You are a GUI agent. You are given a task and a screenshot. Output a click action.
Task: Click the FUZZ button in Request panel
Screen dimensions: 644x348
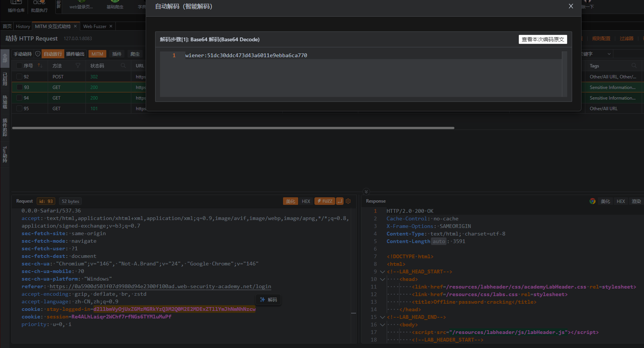tap(325, 201)
